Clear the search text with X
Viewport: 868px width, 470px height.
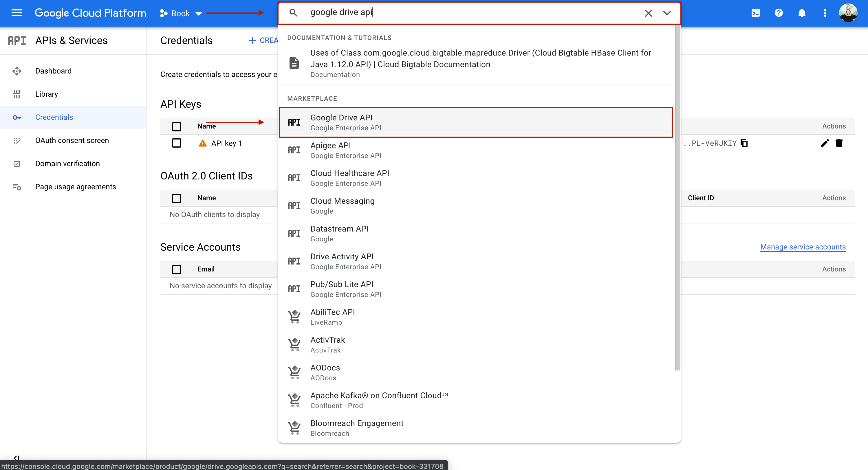648,13
